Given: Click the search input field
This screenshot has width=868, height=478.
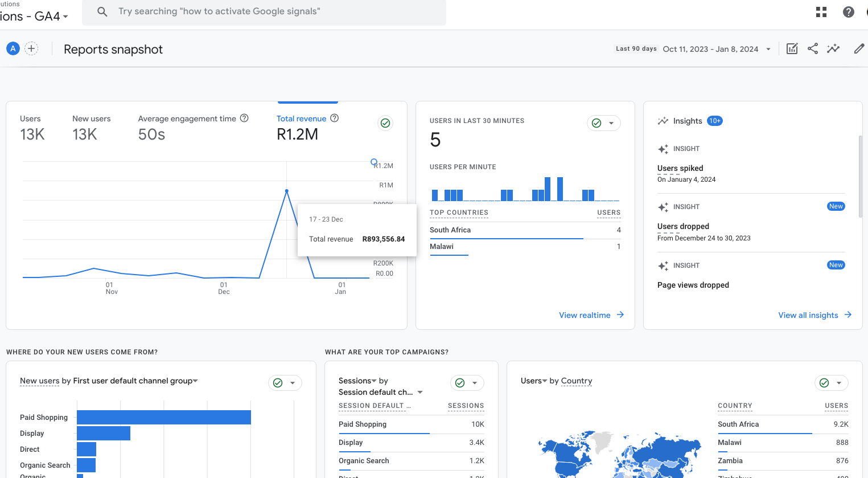Looking at the screenshot, I should pos(264,11).
